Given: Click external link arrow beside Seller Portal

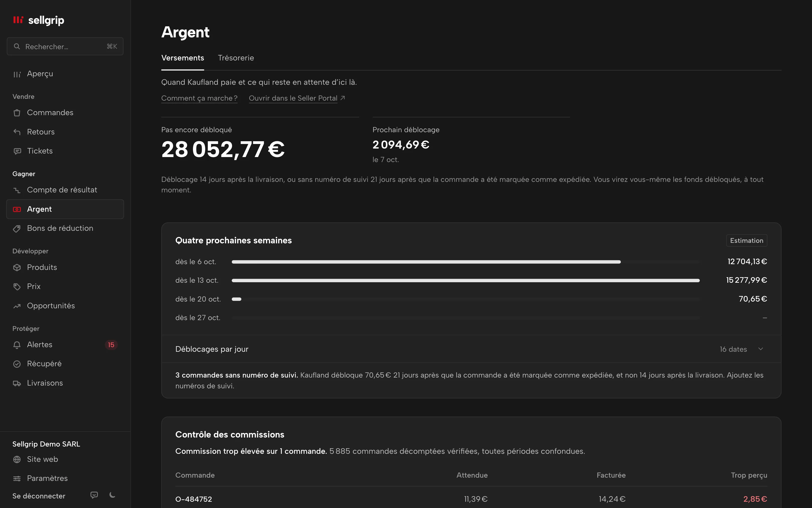Looking at the screenshot, I should 343,98.
